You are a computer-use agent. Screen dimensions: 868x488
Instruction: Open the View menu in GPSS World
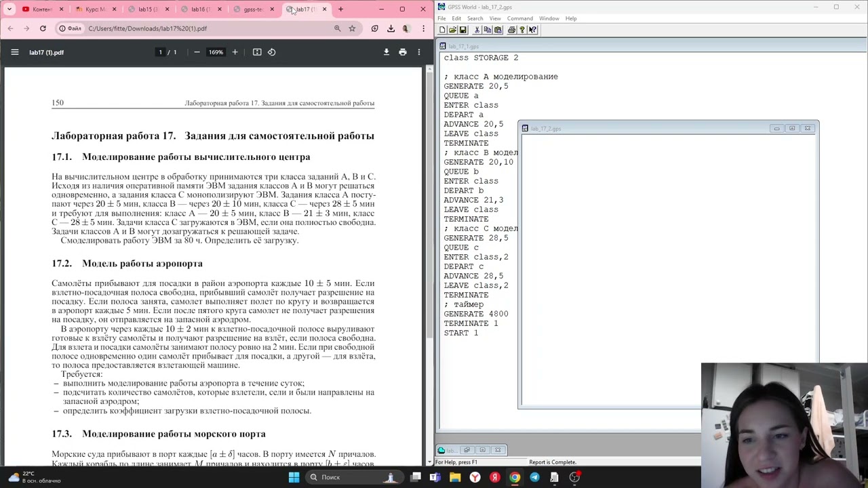pos(495,18)
